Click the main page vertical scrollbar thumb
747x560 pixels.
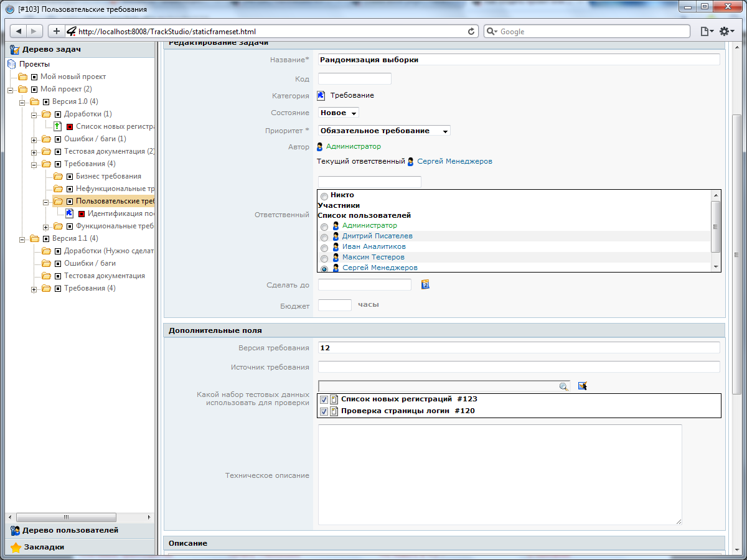point(737,254)
